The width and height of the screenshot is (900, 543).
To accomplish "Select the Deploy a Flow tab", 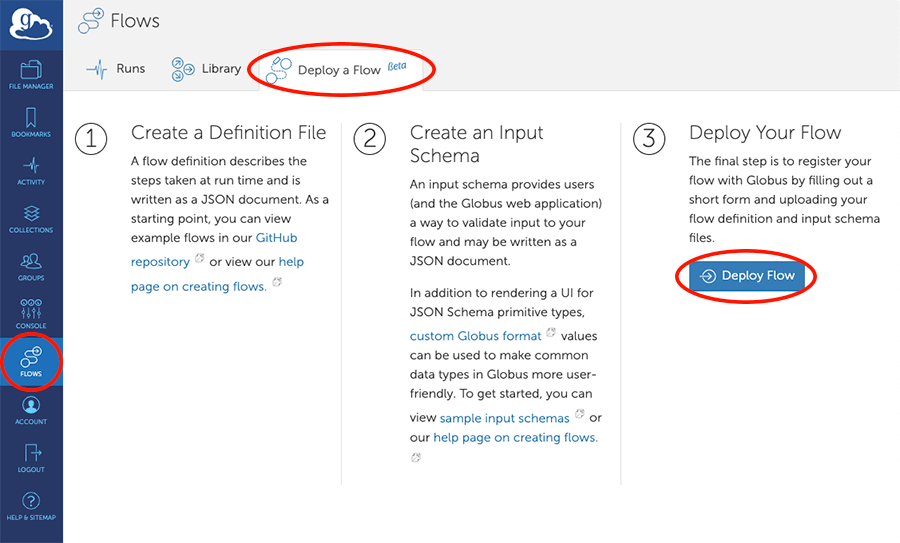I will pyautogui.click(x=342, y=70).
